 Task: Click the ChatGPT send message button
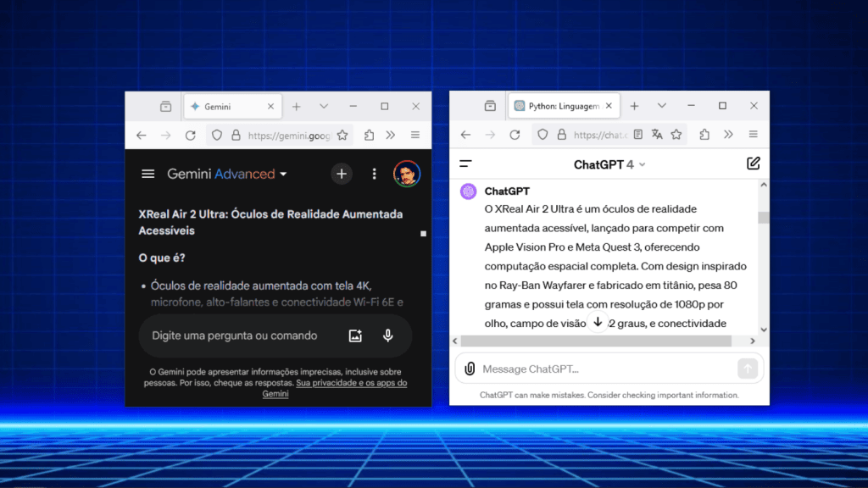[x=747, y=369]
